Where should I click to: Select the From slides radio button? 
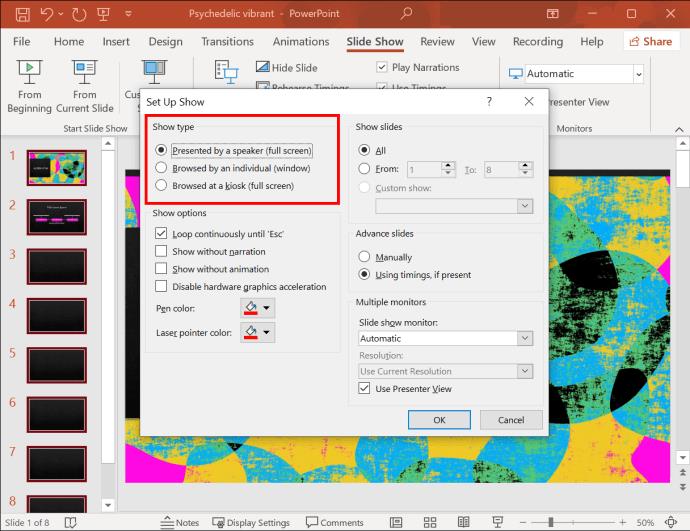click(x=364, y=168)
